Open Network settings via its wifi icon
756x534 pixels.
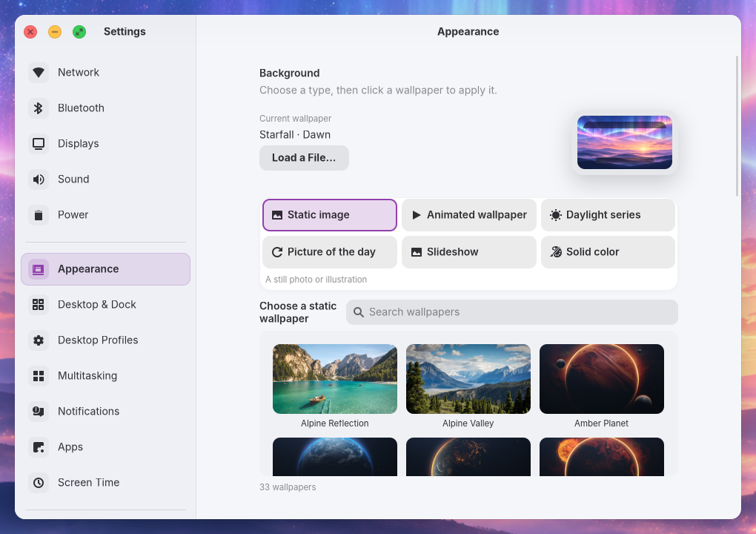39,73
